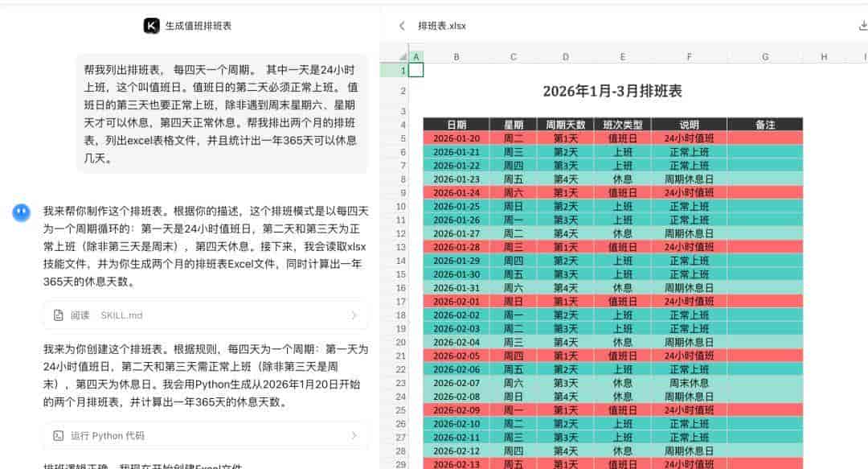Click the document icon beside 阅读 SKILL.md
Image resolution: width=868 pixels, height=469 pixels.
58,315
